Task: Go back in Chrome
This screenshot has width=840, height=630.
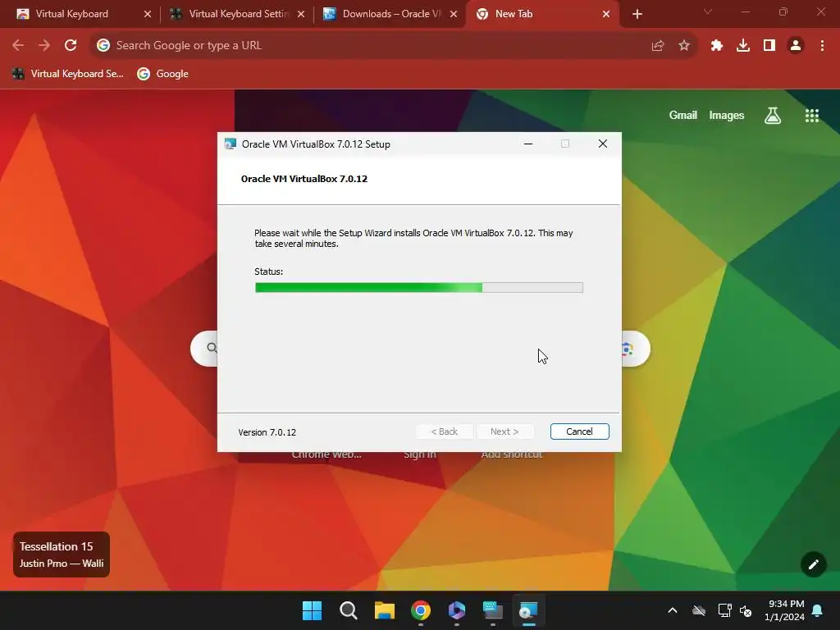Action: point(18,46)
